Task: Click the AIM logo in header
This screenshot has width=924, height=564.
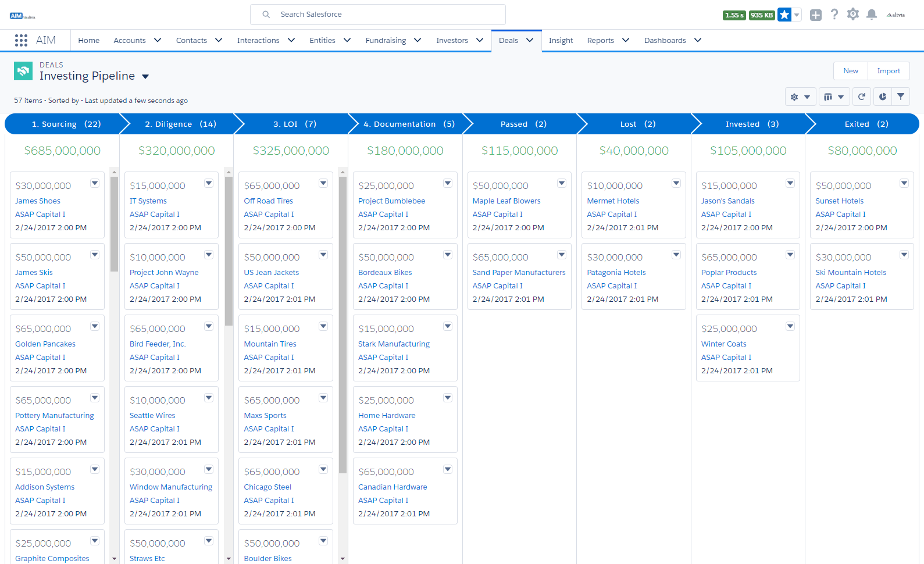Action: [23, 16]
